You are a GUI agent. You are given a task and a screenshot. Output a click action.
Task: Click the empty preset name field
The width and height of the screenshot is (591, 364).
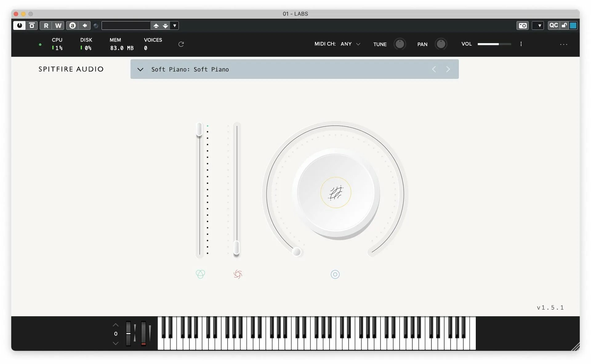point(126,26)
